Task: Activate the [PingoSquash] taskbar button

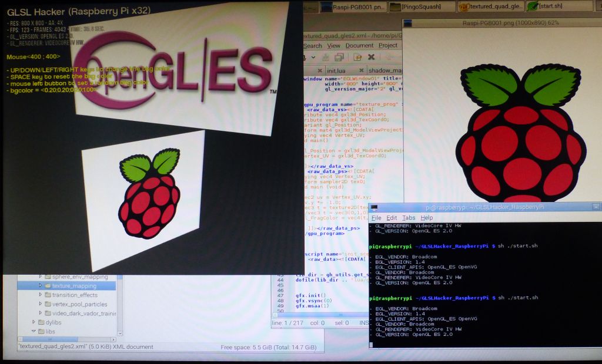Action: pyautogui.click(x=421, y=6)
